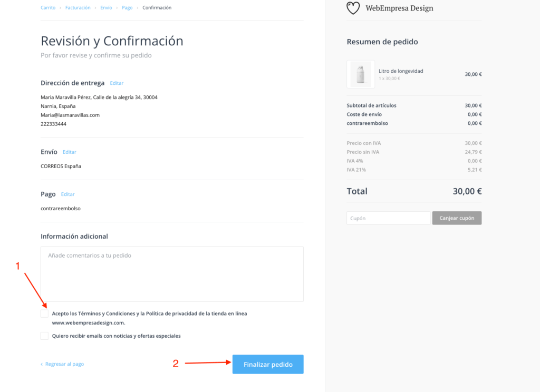540x392 pixels.
Task: Edit the Envío shipping method
Action: coord(69,152)
